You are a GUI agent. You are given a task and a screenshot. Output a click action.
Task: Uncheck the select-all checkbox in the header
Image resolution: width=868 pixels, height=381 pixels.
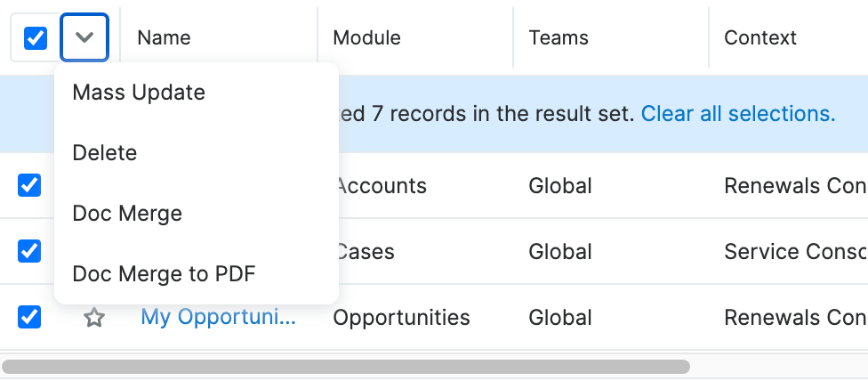(x=36, y=38)
